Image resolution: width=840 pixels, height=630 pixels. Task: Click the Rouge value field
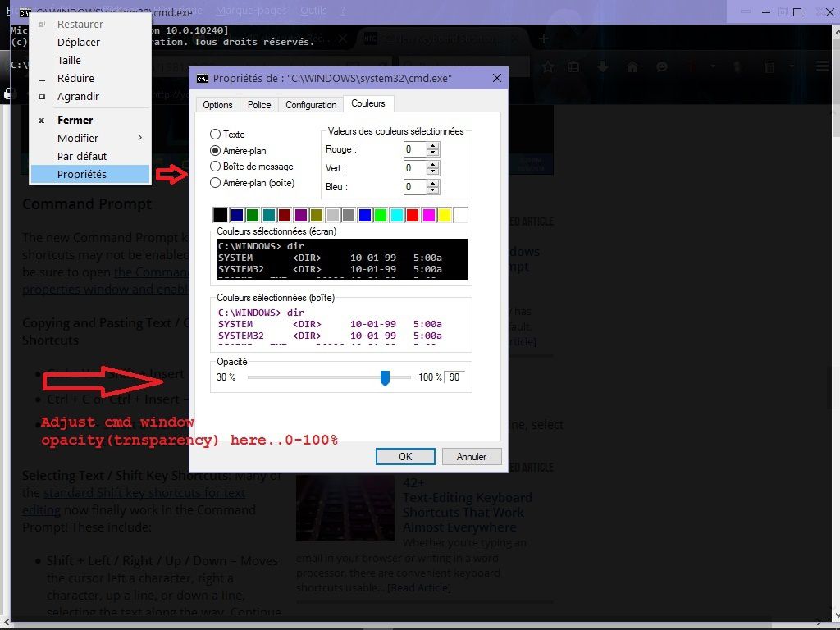(415, 149)
